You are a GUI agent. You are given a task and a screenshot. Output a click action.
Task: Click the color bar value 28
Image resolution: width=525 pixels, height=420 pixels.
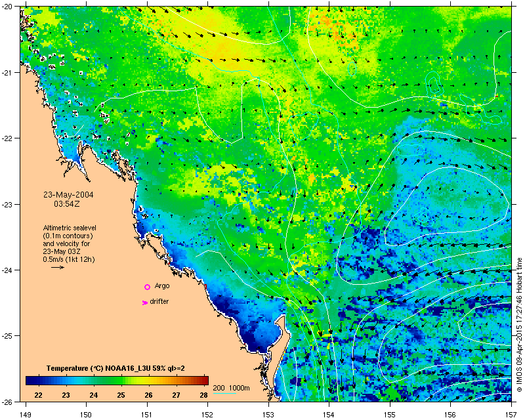pos(203,395)
